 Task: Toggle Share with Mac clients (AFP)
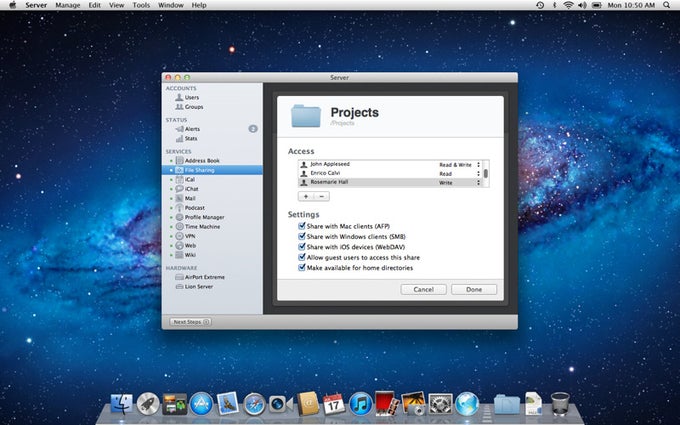[302, 226]
